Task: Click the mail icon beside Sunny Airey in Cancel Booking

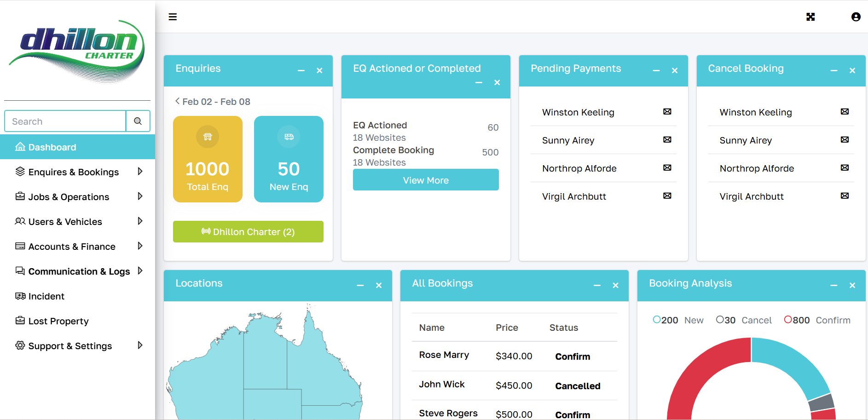Action: (845, 140)
